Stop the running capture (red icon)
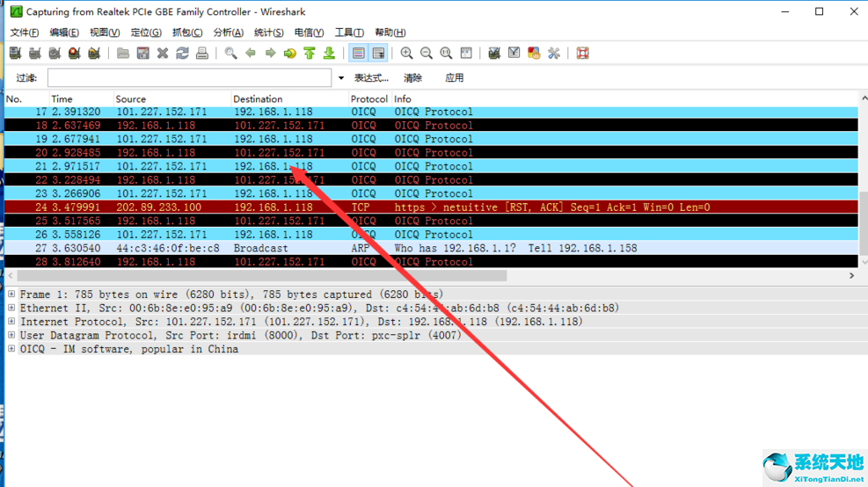Image resolution: width=868 pixels, height=487 pixels. pos(74,53)
